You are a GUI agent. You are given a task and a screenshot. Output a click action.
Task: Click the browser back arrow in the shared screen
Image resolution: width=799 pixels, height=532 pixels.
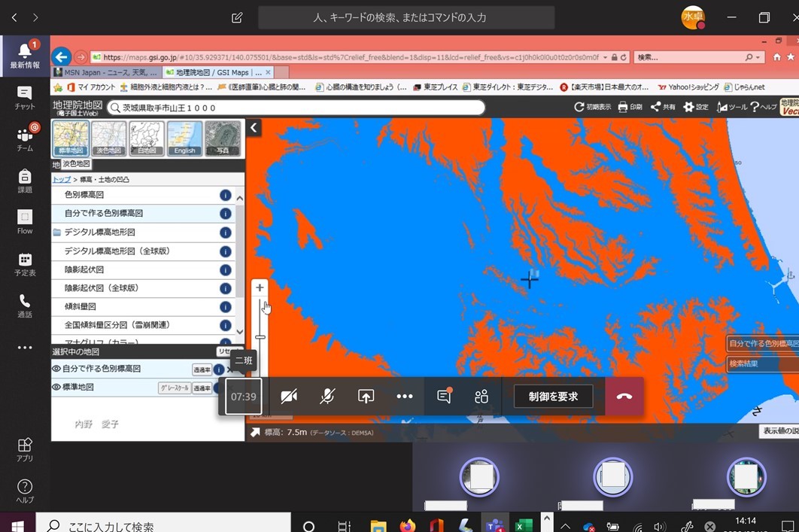tap(62, 57)
